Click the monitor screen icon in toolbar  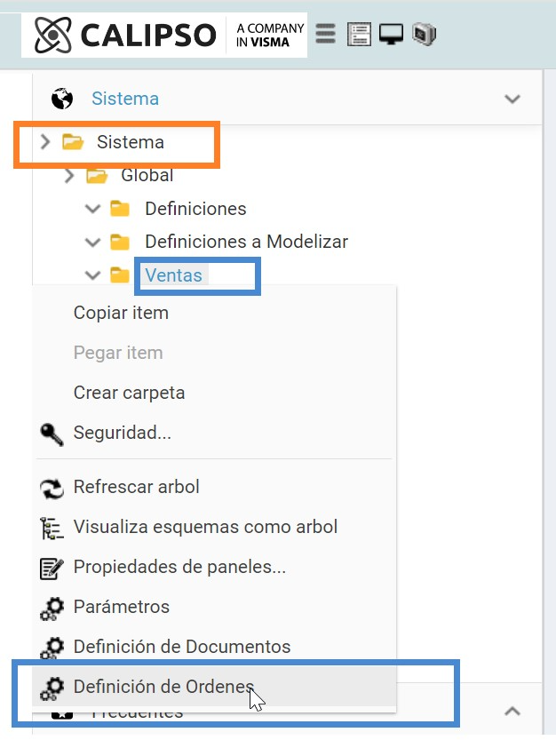click(391, 35)
